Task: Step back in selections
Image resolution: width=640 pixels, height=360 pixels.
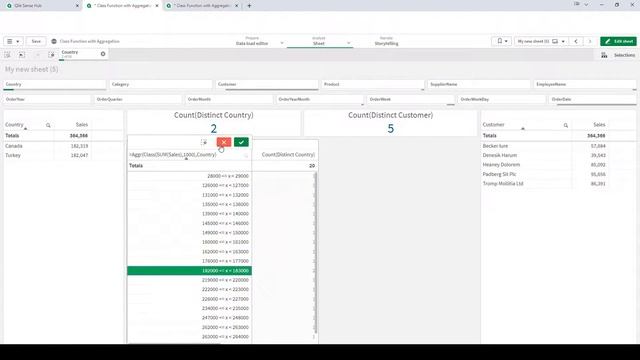Action: pos(22,55)
